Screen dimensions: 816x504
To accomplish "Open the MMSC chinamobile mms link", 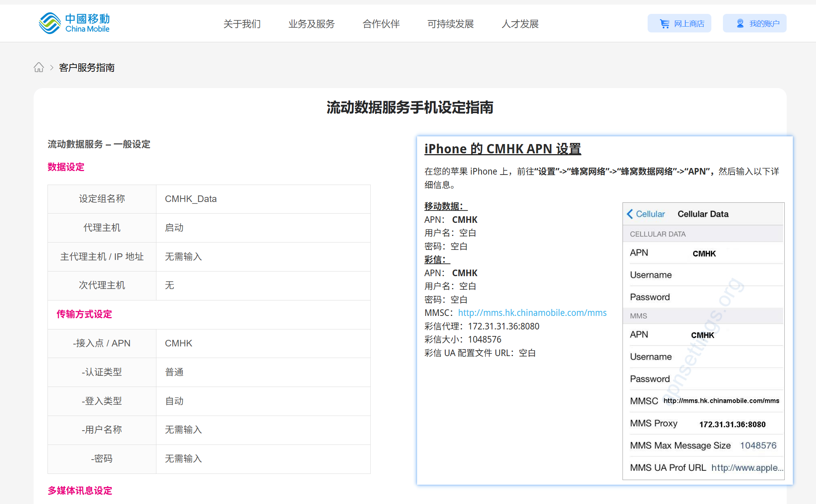I will point(532,313).
